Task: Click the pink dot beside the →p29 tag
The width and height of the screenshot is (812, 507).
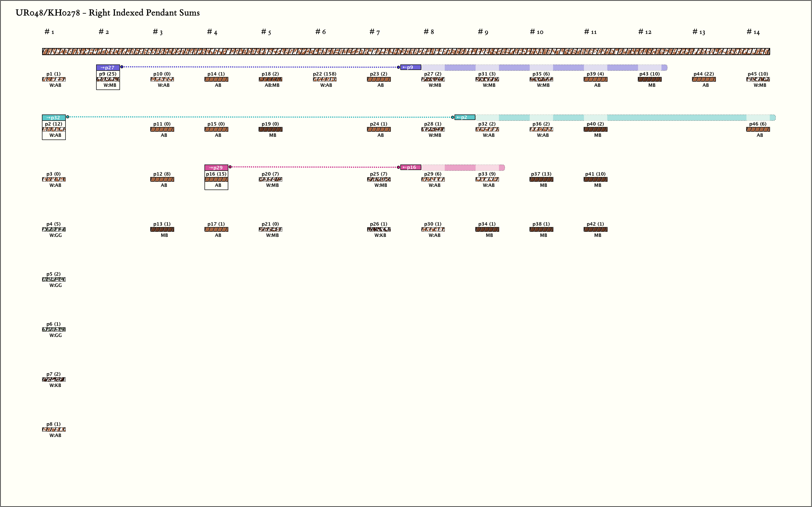Action: pyautogui.click(x=230, y=167)
